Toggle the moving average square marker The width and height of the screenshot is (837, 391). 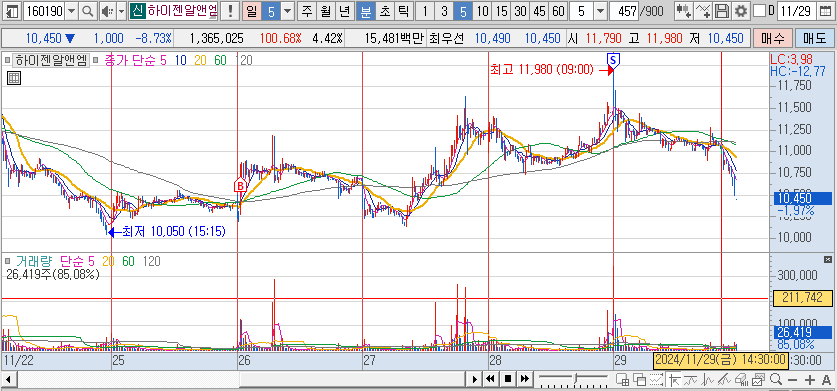(x=96, y=60)
